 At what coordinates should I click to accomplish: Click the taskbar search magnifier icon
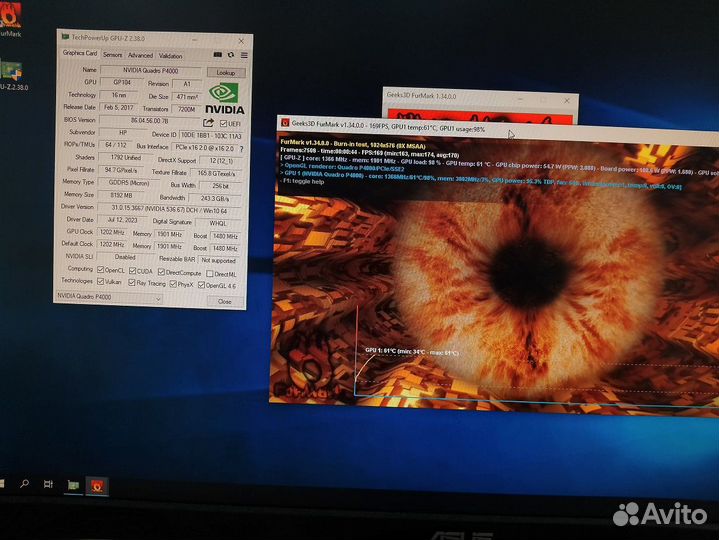click(25, 483)
